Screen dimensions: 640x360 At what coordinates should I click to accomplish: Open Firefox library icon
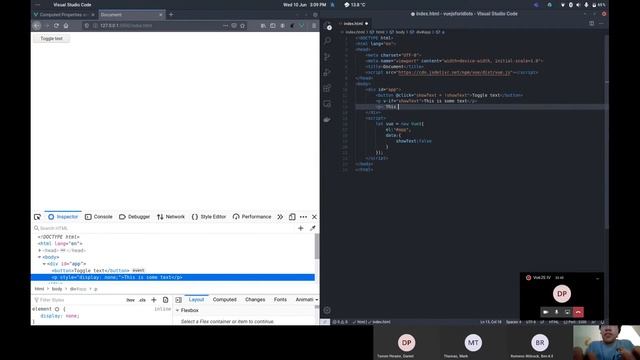(263, 25)
